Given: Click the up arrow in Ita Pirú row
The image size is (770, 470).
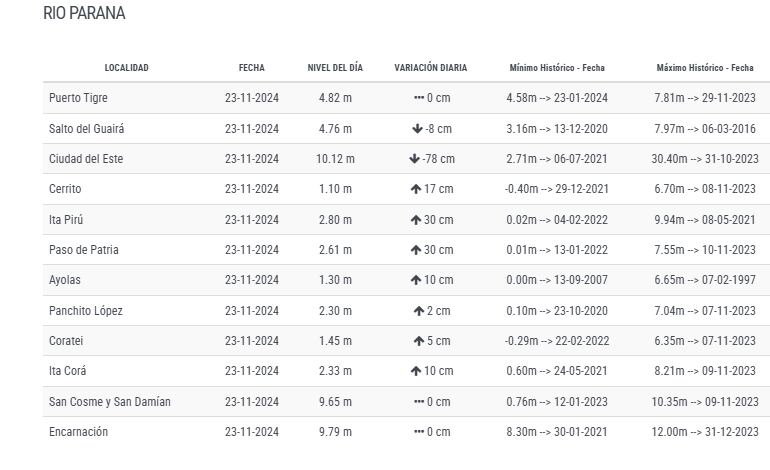Looking at the screenshot, I should click(415, 220).
